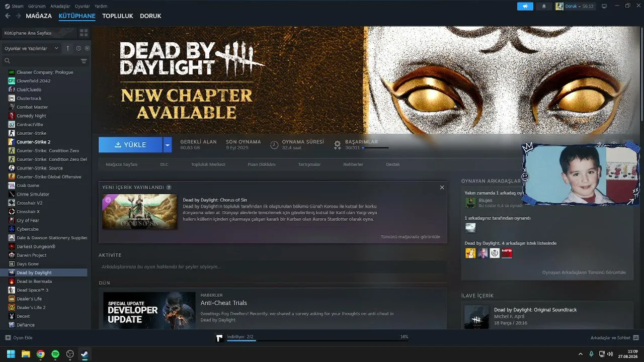
Task: Open the library grid view icon
Action: click(x=84, y=33)
